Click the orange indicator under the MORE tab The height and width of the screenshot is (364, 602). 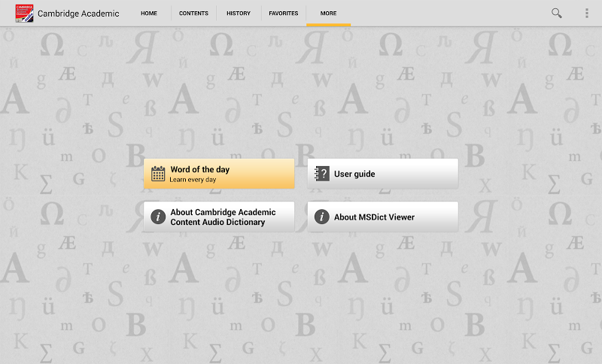pyautogui.click(x=328, y=25)
